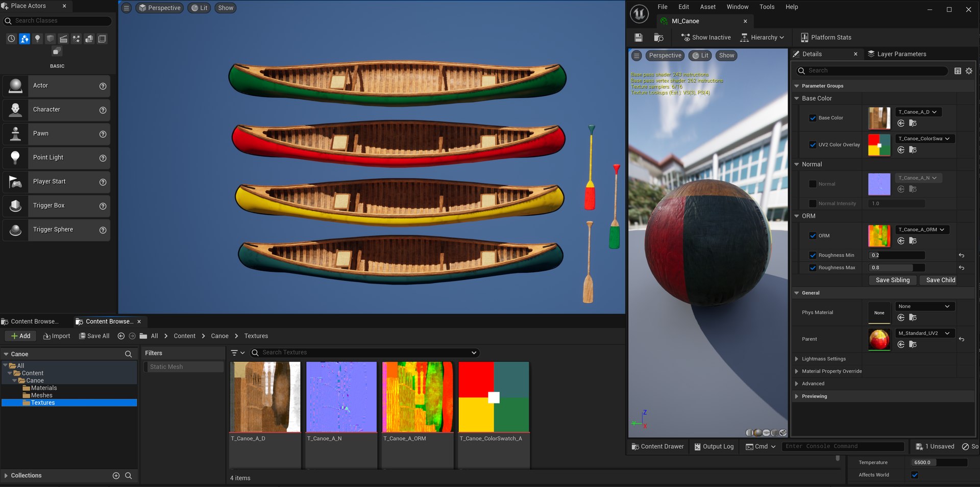Open the T_Canoe_A_ORM texture dropdown
This screenshot has height=487, width=980.
(x=922, y=229)
